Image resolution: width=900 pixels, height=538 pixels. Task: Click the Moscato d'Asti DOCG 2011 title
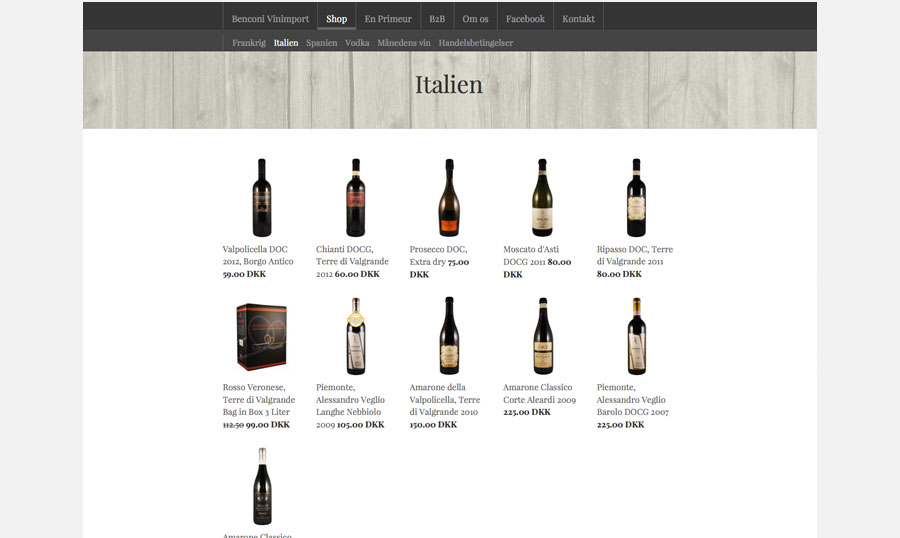(x=531, y=256)
